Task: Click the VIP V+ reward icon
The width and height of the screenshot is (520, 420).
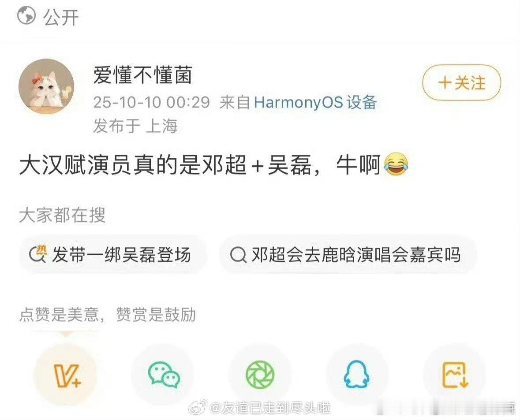Action: 66,375
